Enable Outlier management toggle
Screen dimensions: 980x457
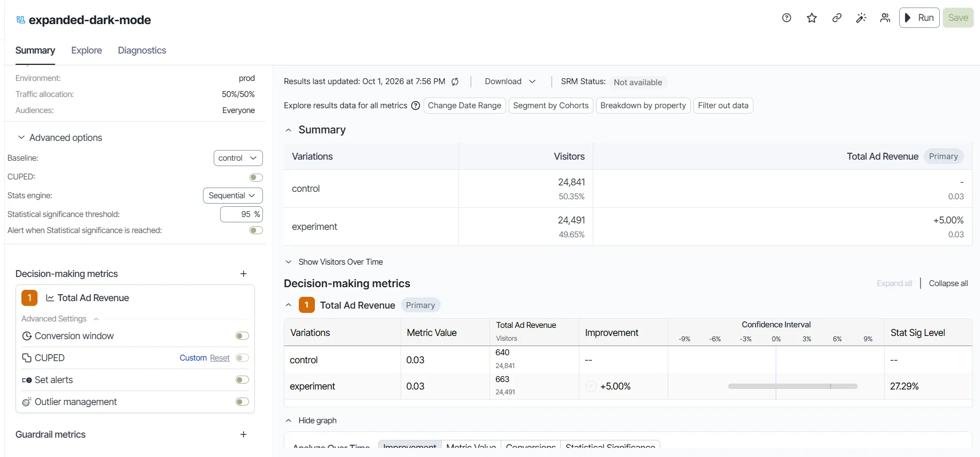(x=242, y=402)
